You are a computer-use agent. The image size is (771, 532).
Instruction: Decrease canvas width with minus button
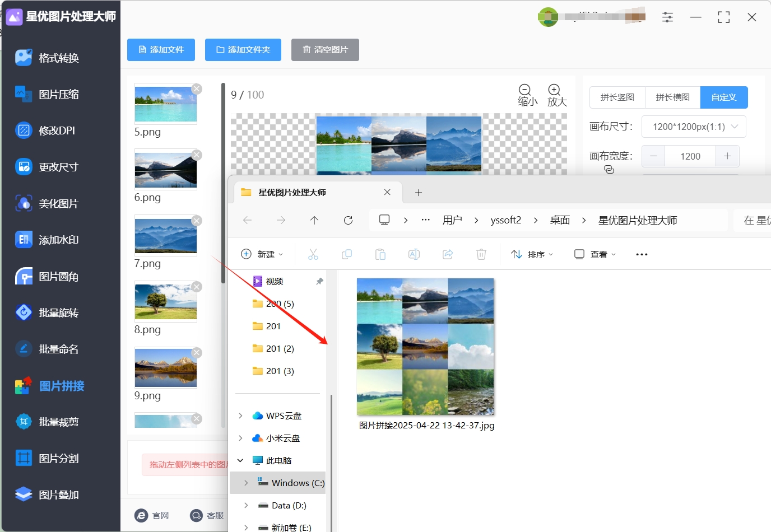[653, 156]
